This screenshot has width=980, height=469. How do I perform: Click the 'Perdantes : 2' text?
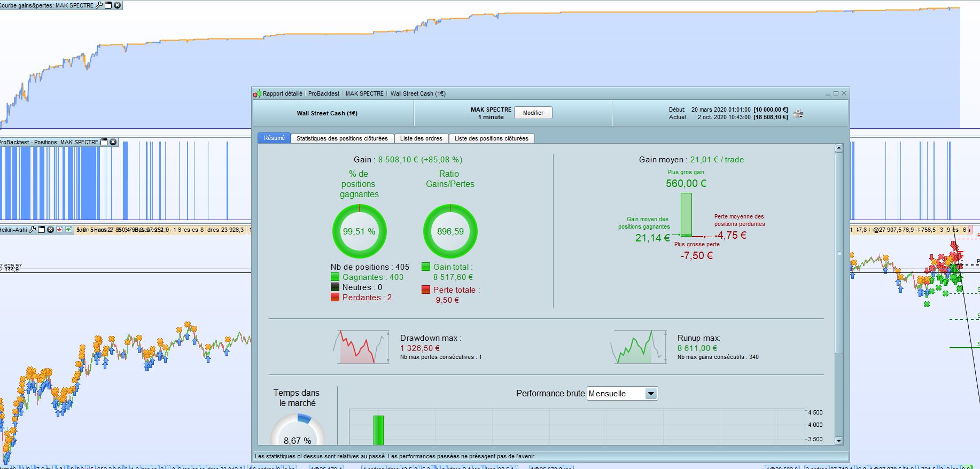coord(367,298)
